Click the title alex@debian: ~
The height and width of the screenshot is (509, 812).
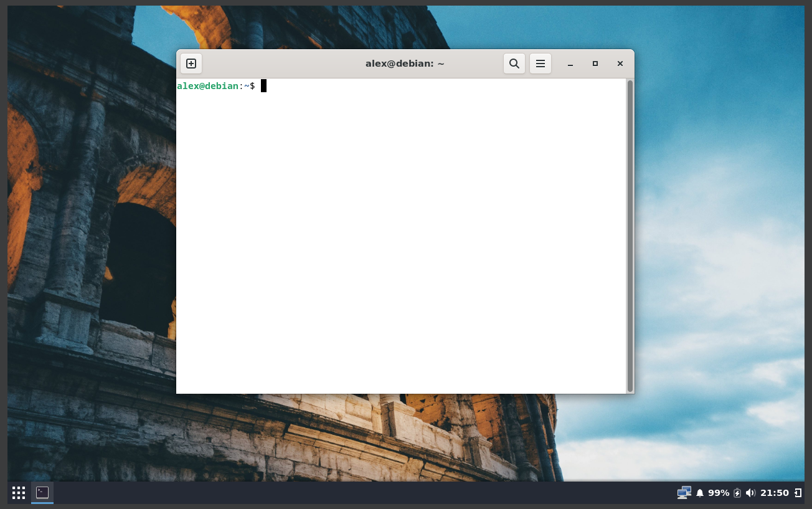(405, 63)
